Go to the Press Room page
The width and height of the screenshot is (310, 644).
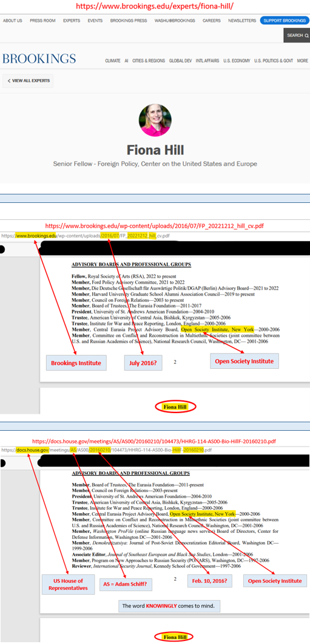tap(42, 21)
